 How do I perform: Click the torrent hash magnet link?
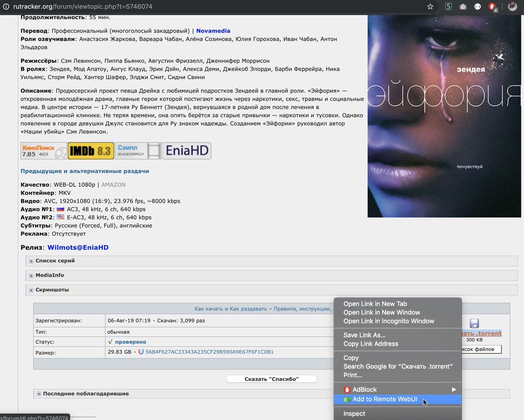click(210, 352)
